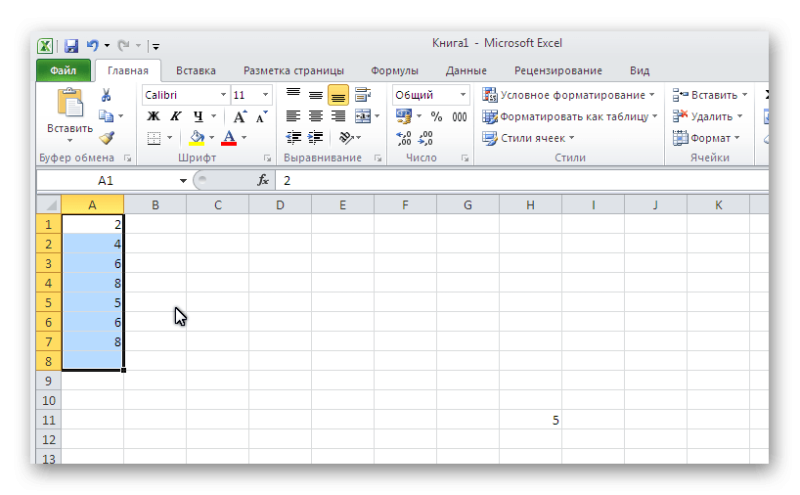This screenshot has height=495, width=800.
Task: Cut selection with the scissors icon
Action: pos(106,95)
